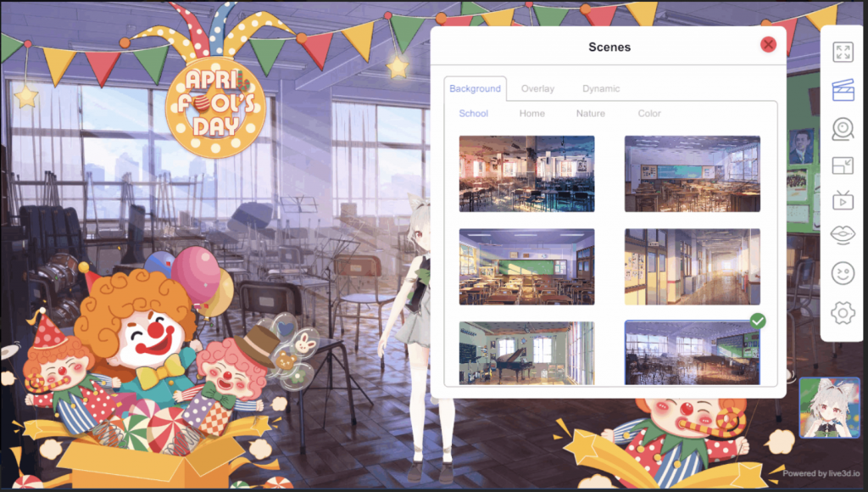The image size is (868, 492).
Task: Toggle fullscreen mode icon in sidebar
Action: click(x=843, y=52)
